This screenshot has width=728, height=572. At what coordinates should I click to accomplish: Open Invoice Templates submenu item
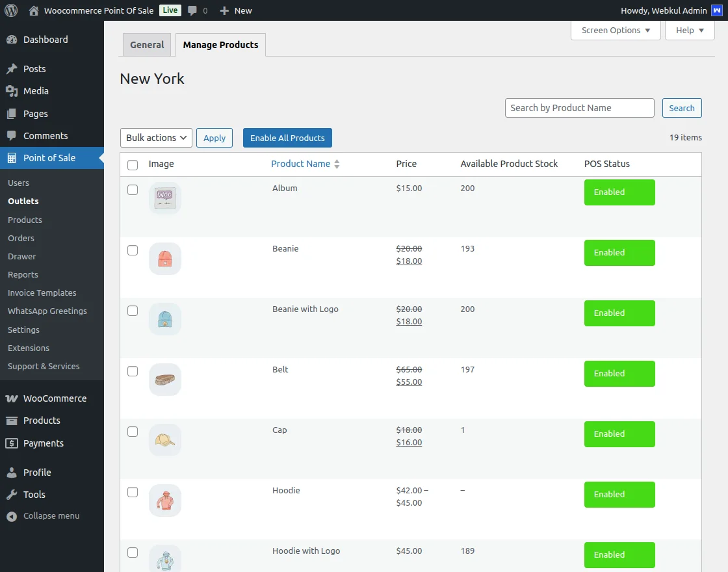(x=42, y=293)
